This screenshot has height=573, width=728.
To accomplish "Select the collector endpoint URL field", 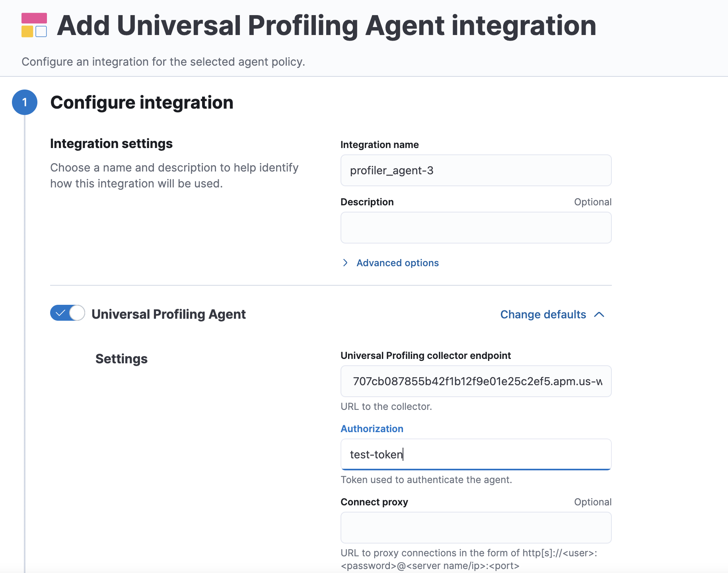I will [x=476, y=381].
